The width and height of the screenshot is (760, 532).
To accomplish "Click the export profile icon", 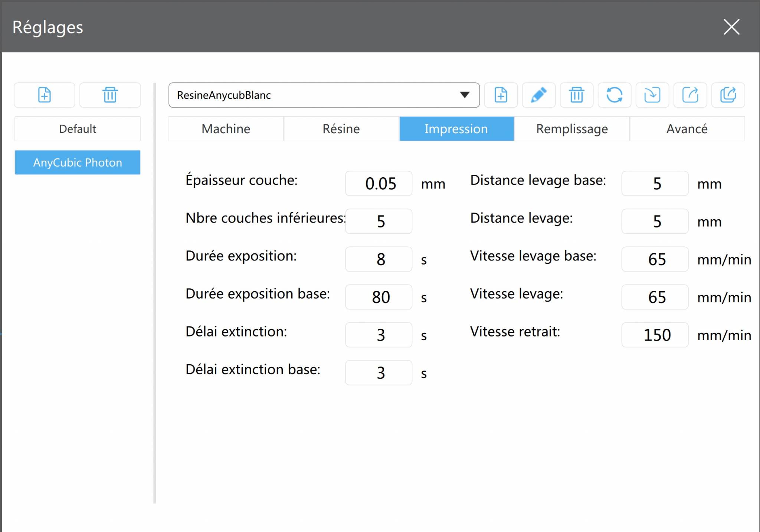I will coord(690,95).
